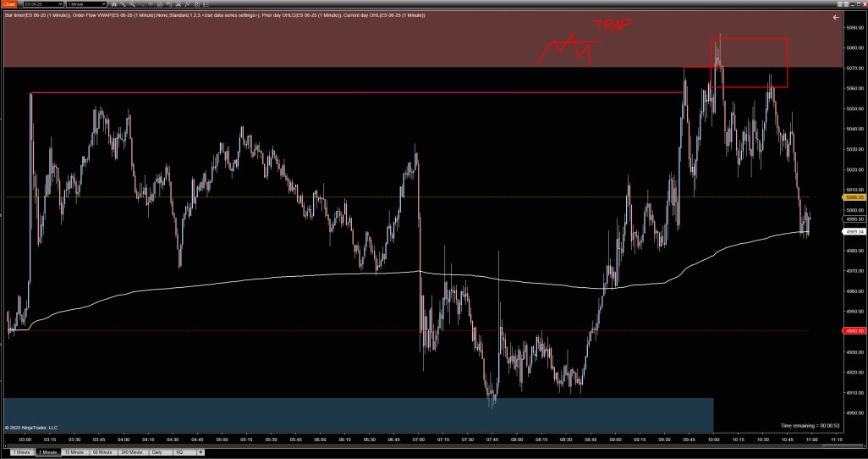Open the drawing tools pencil icon
868x459 pixels.
click(x=123, y=4)
